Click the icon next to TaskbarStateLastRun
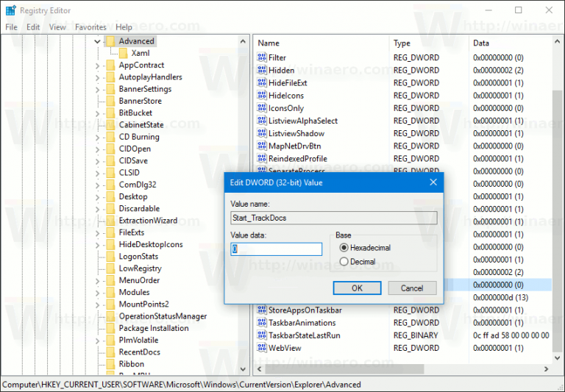The height and width of the screenshot is (392, 565). (x=261, y=335)
